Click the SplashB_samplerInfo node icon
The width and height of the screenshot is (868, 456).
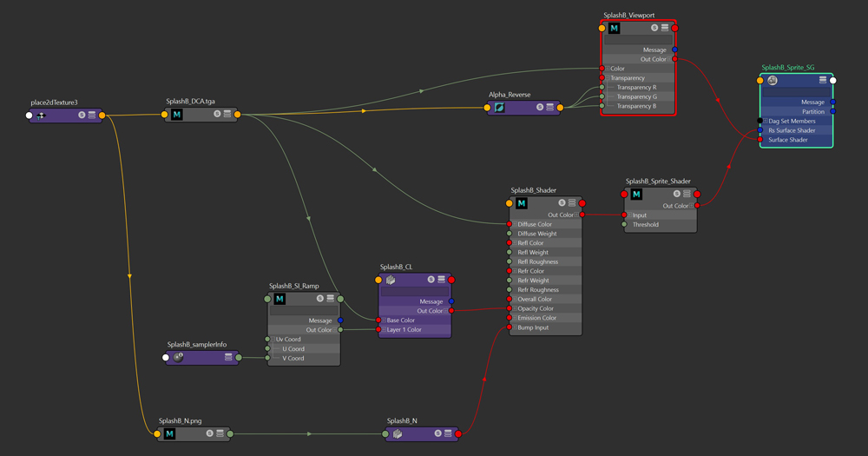(179, 357)
